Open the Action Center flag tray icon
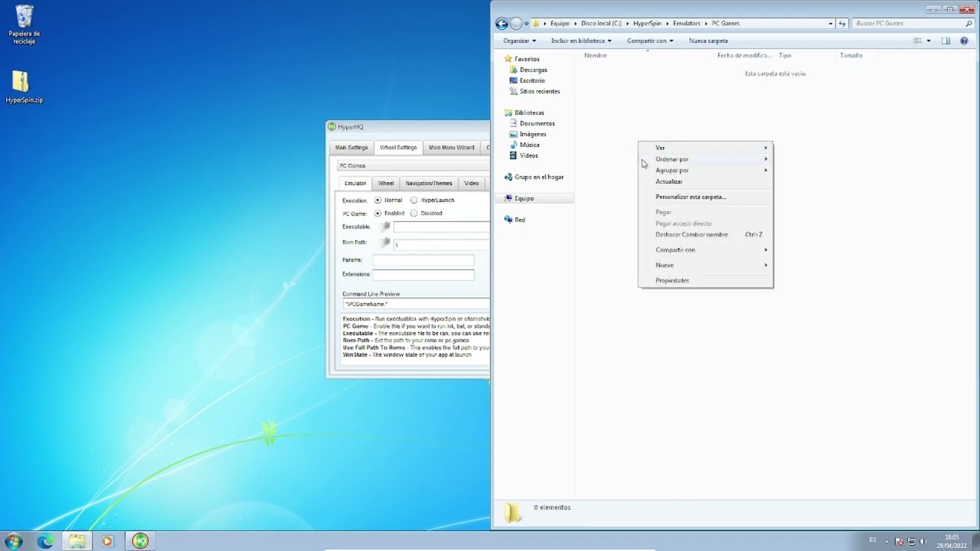 (900, 542)
